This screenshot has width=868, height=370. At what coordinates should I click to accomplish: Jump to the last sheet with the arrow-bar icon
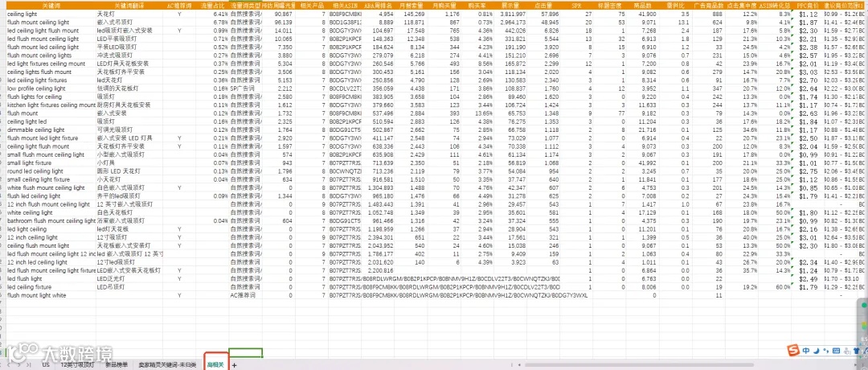(x=30, y=365)
